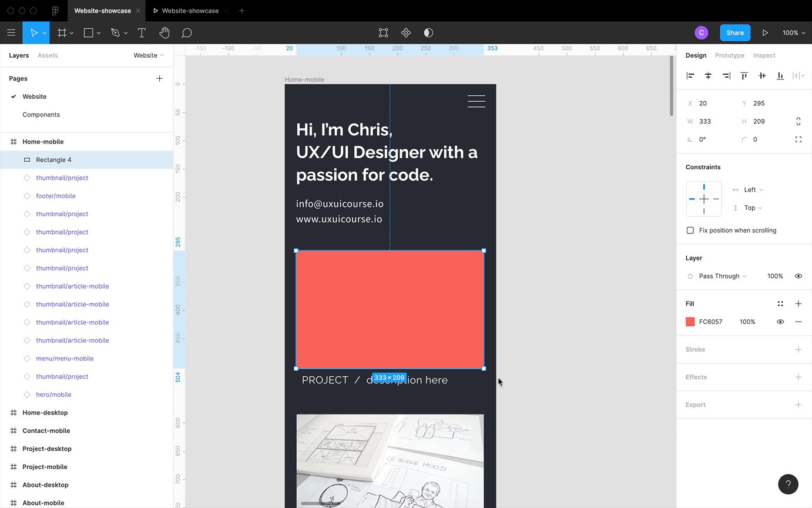Select the Hand tool
Image resolution: width=812 pixels, height=508 pixels.
click(x=165, y=33)
